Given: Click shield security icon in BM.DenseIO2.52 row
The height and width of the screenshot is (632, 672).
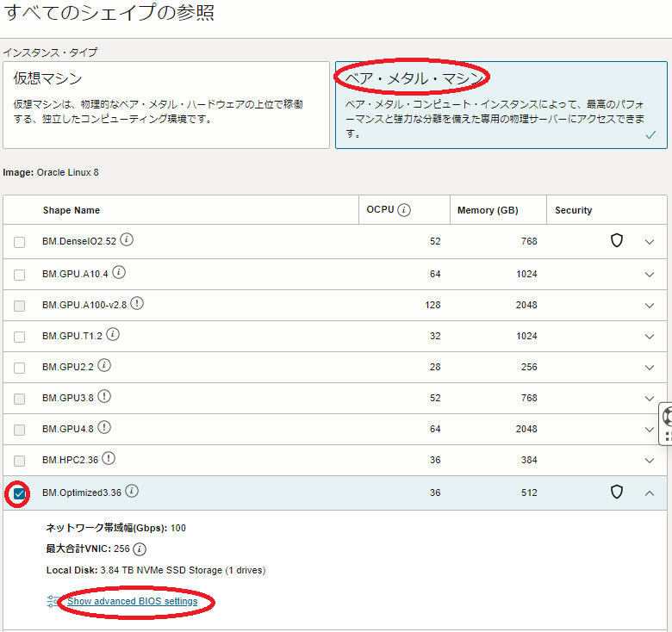Looking at the screenshot, I should pyautogui.click(x=617, y=241).
